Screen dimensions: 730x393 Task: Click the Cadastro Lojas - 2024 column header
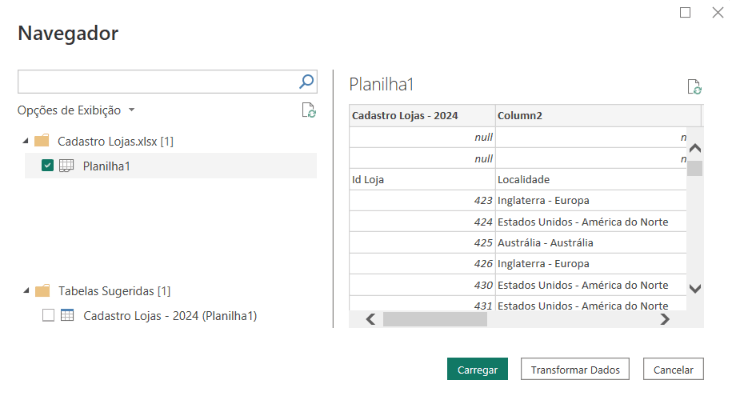422,115
